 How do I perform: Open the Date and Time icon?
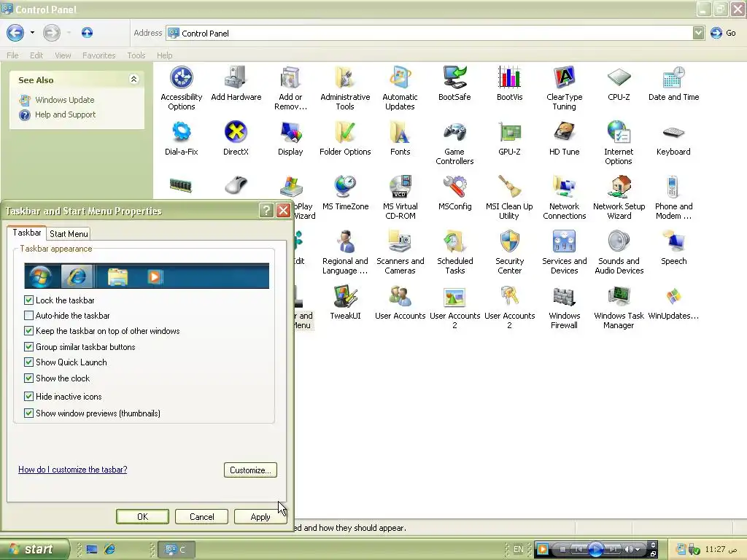pos(673,84)
